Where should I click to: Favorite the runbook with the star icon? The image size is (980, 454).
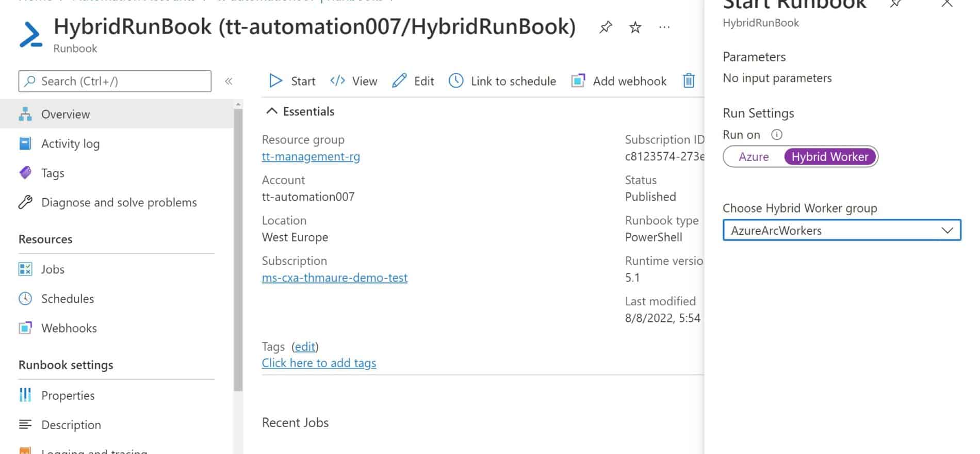click(635, 27)
